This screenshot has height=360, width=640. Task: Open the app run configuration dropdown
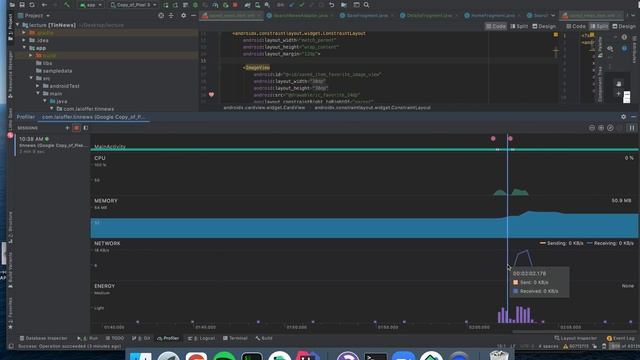click(x=91, y=5)
